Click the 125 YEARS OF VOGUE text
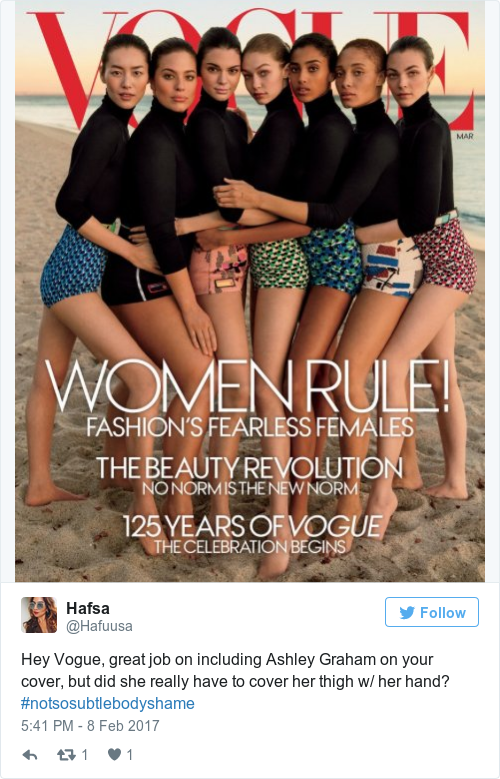This screenshot has width=500, height=779. (x=252, y=527)
